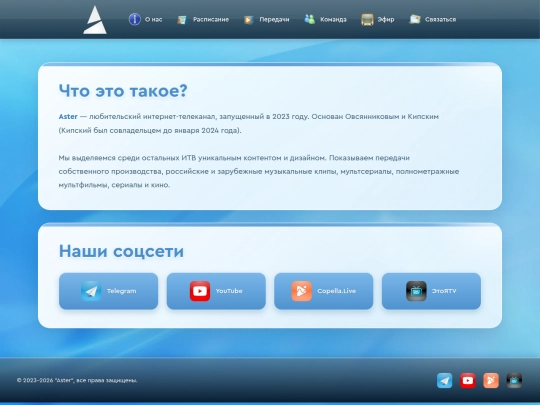540x405 pixels.
Task: Open the Telegram social button
Action: point(108,291)
